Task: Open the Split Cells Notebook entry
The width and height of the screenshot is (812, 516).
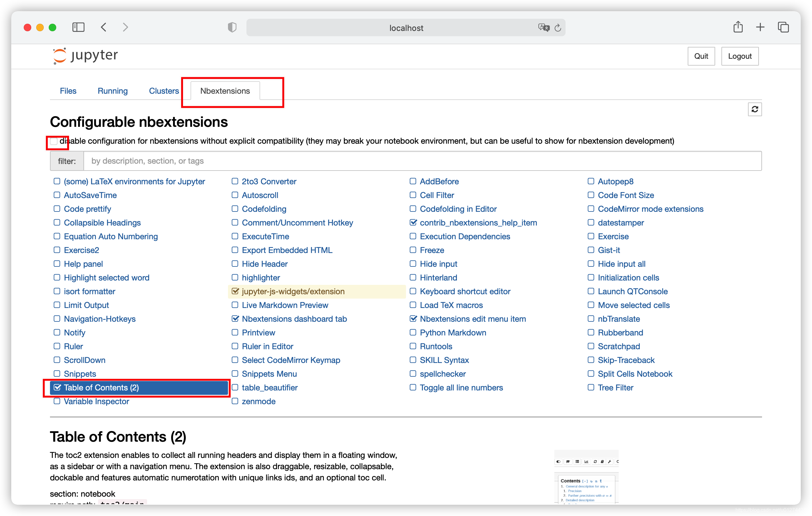Action: coord(635,374)
